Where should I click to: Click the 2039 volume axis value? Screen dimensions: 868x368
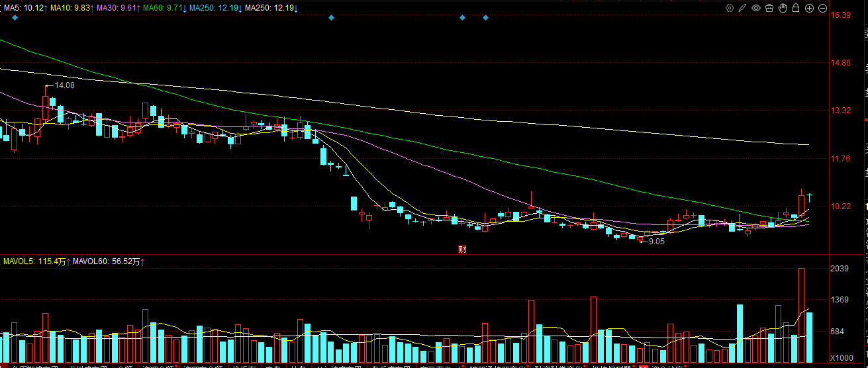point(840,268)
